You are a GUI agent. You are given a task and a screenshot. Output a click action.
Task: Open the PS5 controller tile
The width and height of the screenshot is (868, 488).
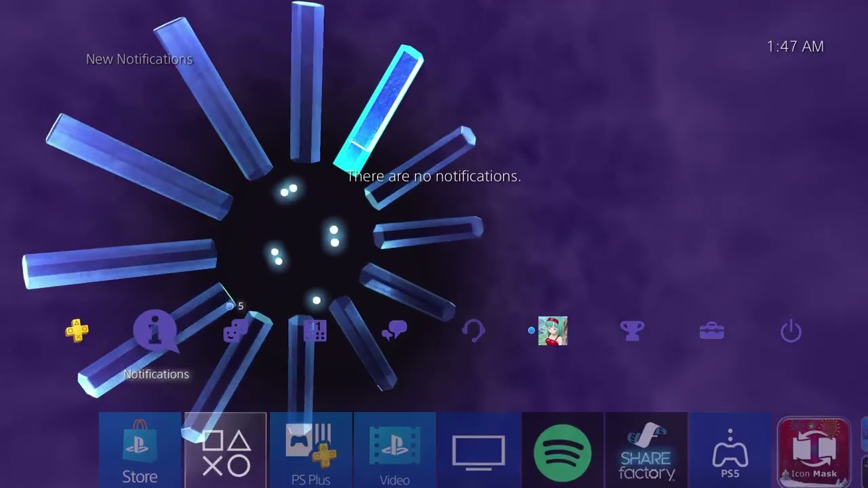pyautogui.click(x=730, y=450)
